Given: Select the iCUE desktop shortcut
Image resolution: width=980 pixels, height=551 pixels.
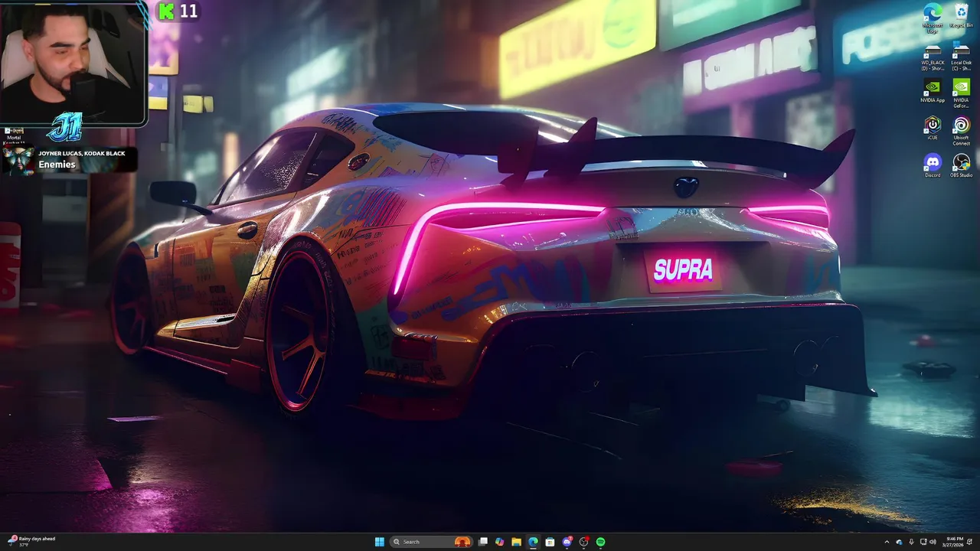Looking at the screenshot, I should (933, 128).
